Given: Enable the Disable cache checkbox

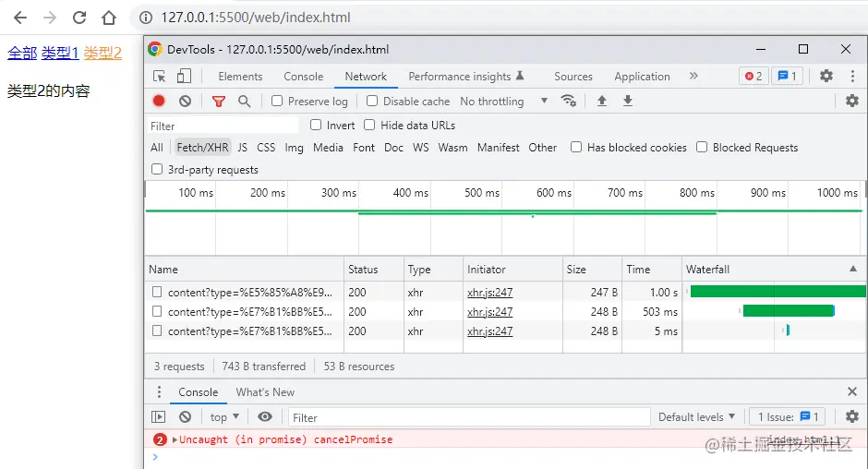Looking at the screenshot, I should coord(372,101).
